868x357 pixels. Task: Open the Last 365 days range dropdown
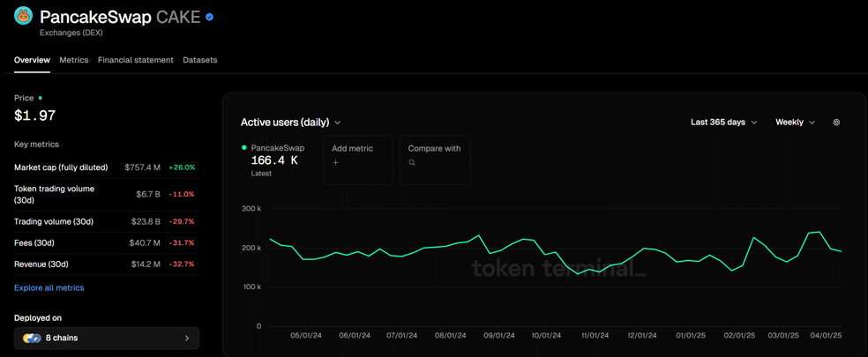[723, 123]
